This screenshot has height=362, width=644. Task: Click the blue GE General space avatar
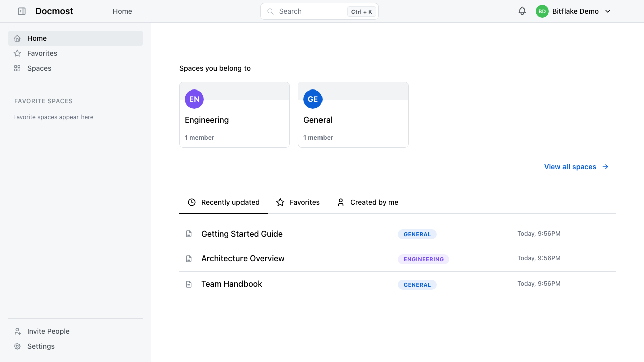[x=313, y=99]
